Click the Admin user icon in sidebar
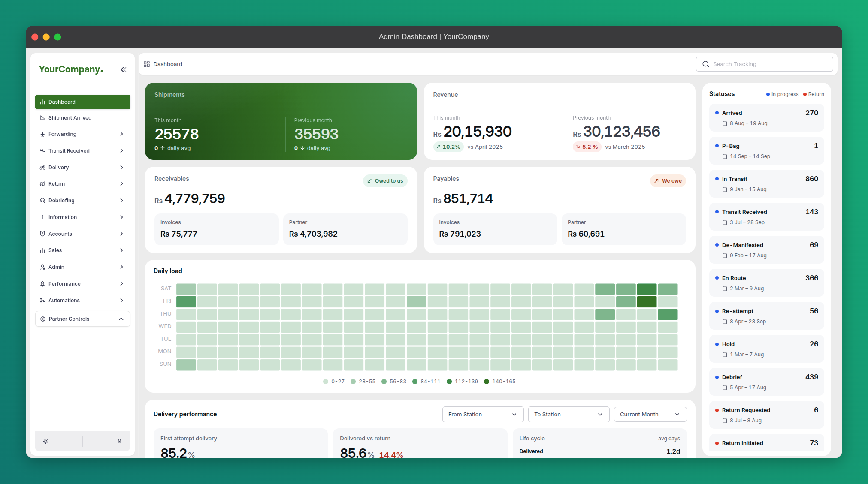The image size is (868, 484). point(42,267)
